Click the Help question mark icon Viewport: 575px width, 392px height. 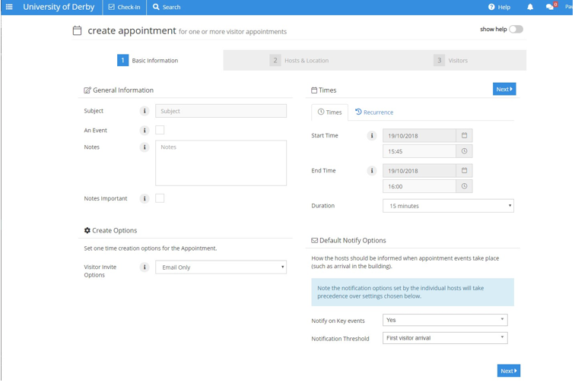(x=491, y=7)
